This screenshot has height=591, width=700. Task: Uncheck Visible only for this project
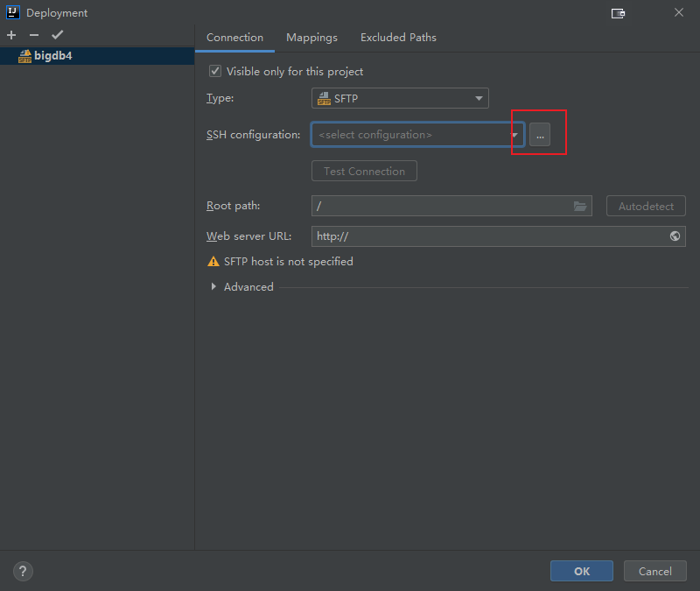(x=214, y=71)
